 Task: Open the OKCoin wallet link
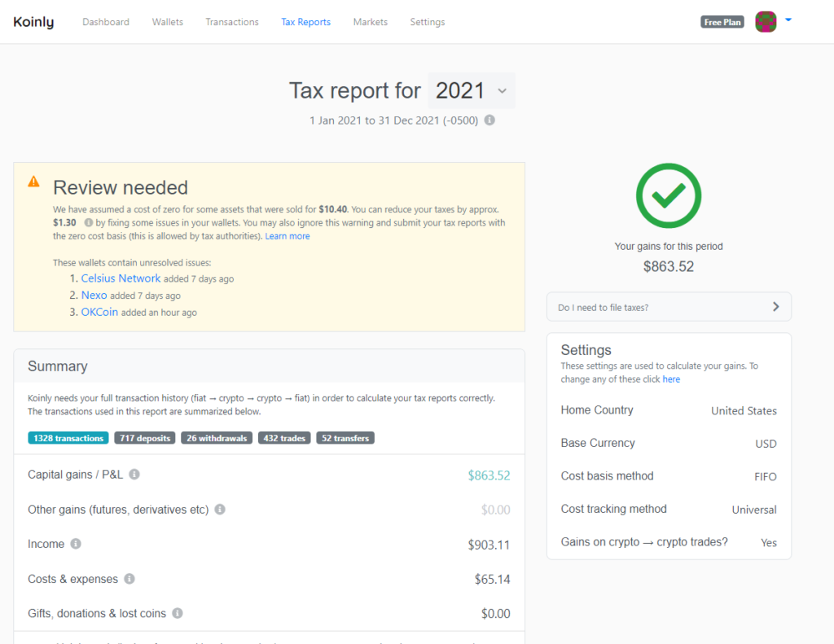[99, 312]
